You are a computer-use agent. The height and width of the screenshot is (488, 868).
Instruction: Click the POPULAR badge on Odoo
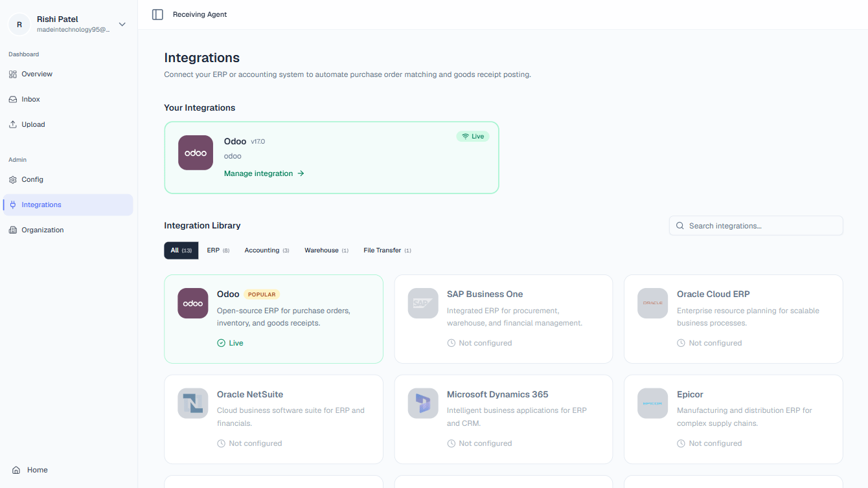[x=262, y=294]
